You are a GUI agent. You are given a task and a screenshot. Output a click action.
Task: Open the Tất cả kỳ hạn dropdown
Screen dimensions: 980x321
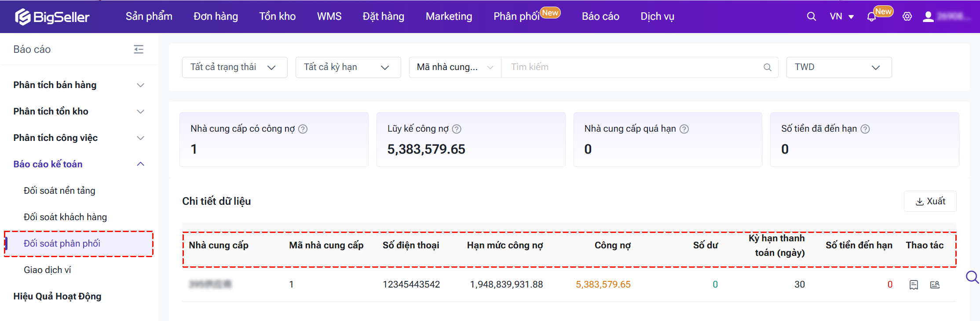pos(348,67)
